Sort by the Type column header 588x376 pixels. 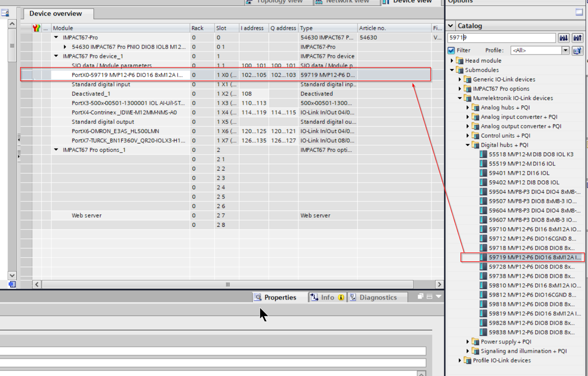coord(328,28)
